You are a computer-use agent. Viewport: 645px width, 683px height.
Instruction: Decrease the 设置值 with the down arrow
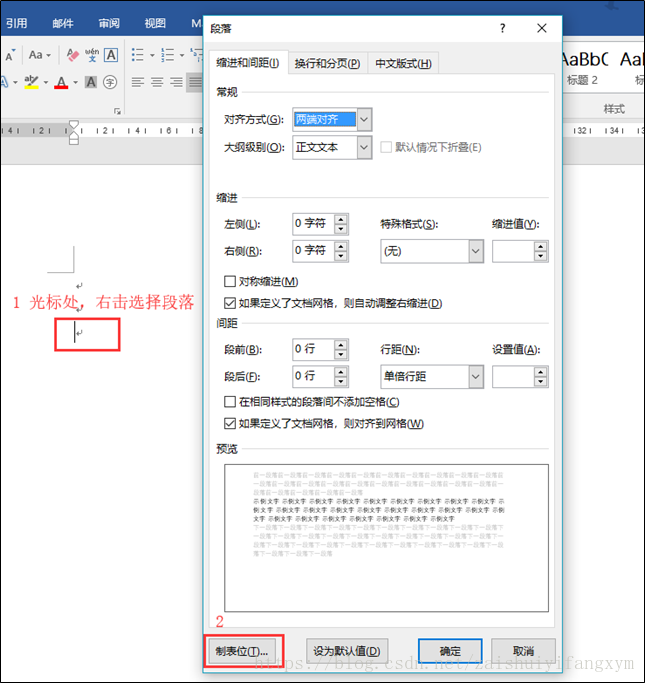540,382
